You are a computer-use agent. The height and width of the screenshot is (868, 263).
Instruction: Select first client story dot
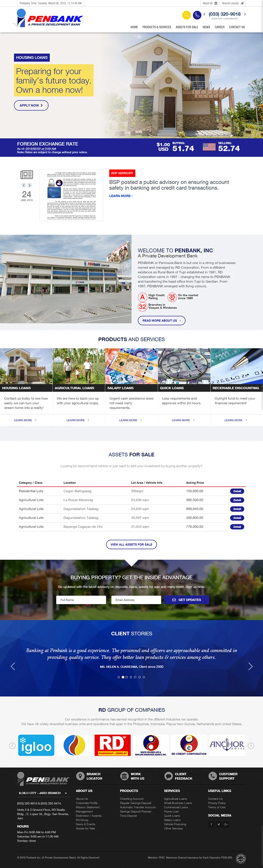(119, 677)
